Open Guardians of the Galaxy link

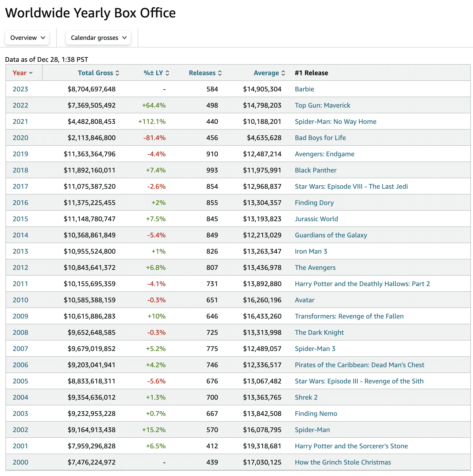click(x=331, y=235)
